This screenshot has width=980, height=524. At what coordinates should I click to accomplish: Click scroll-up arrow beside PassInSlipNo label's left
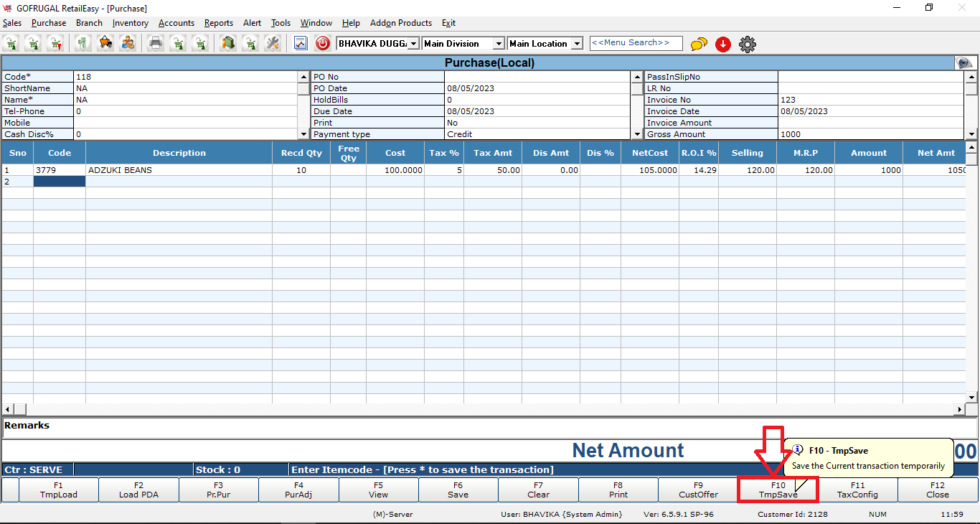point(638,77)
